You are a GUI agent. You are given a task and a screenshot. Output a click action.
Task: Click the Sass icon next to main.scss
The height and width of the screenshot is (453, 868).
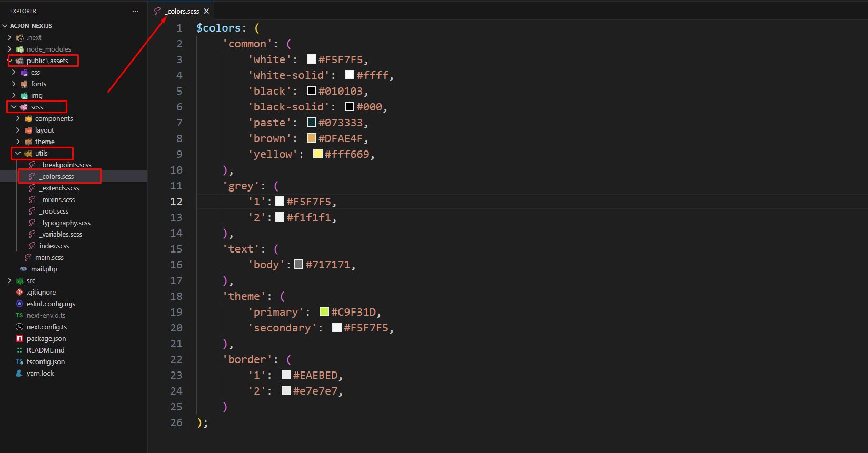[28, 257]
